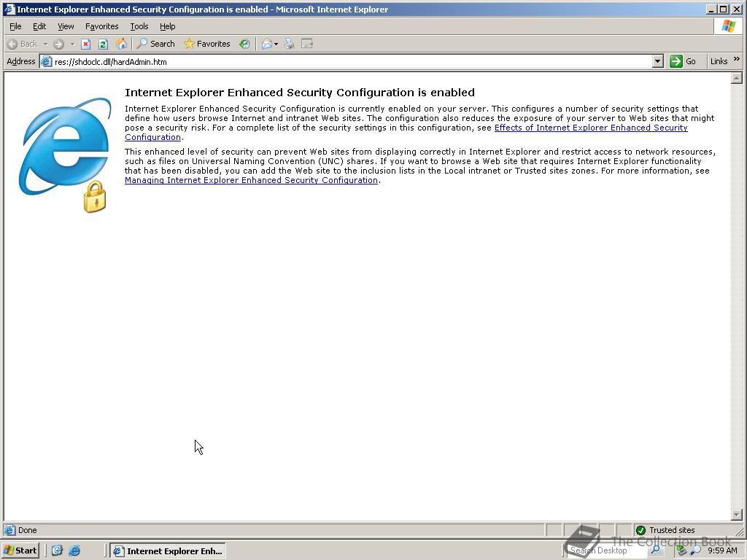The image size is (747, 560).
Task: Maximize the Internet Explorer window
Action: pos(723,9)
